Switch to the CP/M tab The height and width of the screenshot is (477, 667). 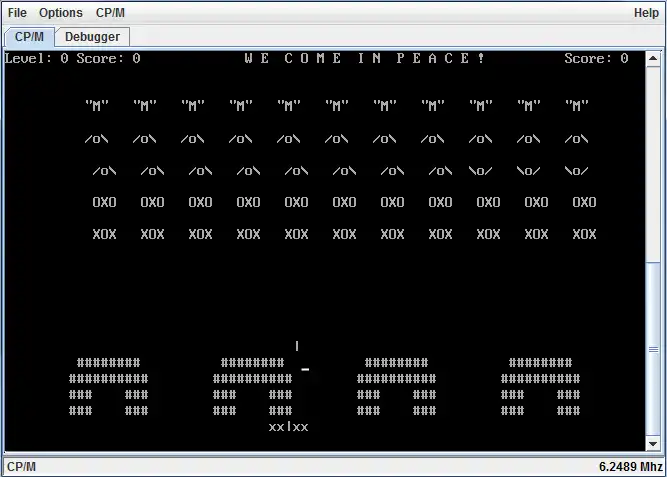tap(29, 37)
